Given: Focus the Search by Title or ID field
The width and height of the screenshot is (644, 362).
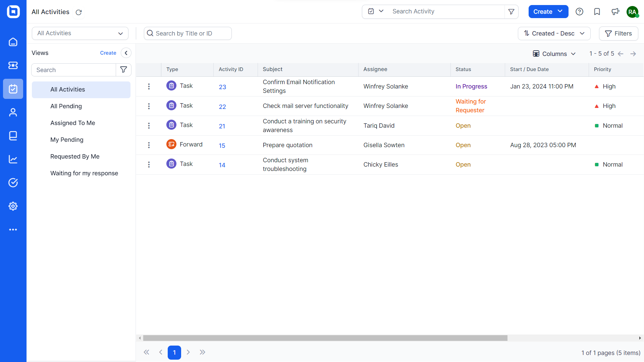Looking at the screenshot, I should coord(188,34).
